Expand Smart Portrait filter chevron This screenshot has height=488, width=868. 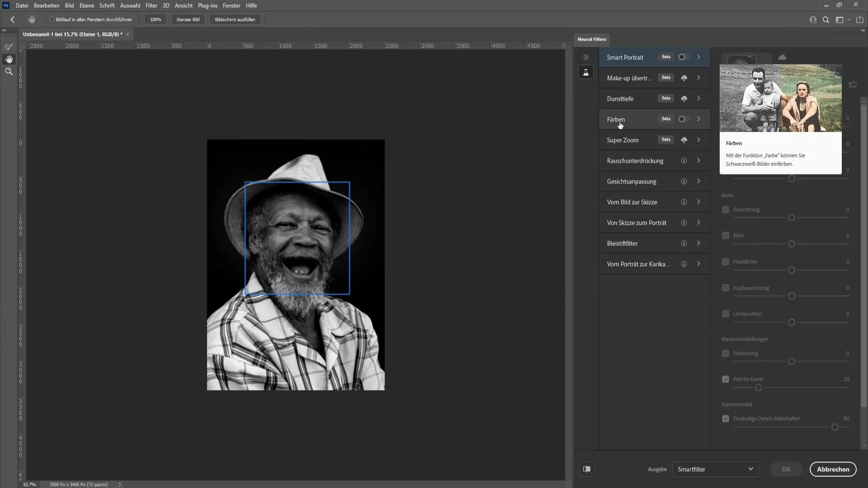[x=699, y=57]
